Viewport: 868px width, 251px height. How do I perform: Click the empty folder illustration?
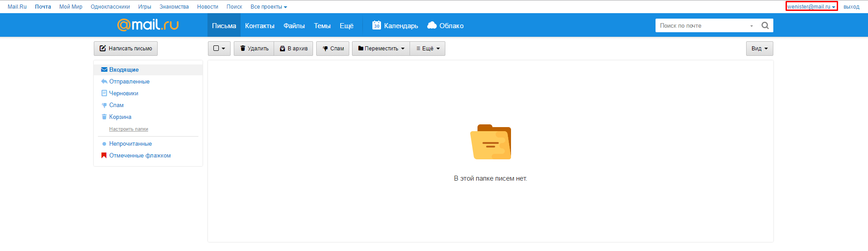(x=491, y=142)
